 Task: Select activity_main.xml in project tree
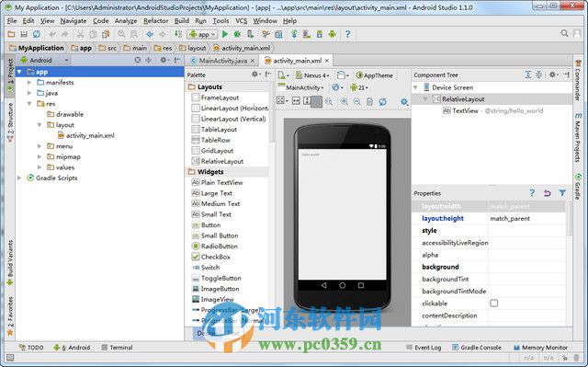86,135
